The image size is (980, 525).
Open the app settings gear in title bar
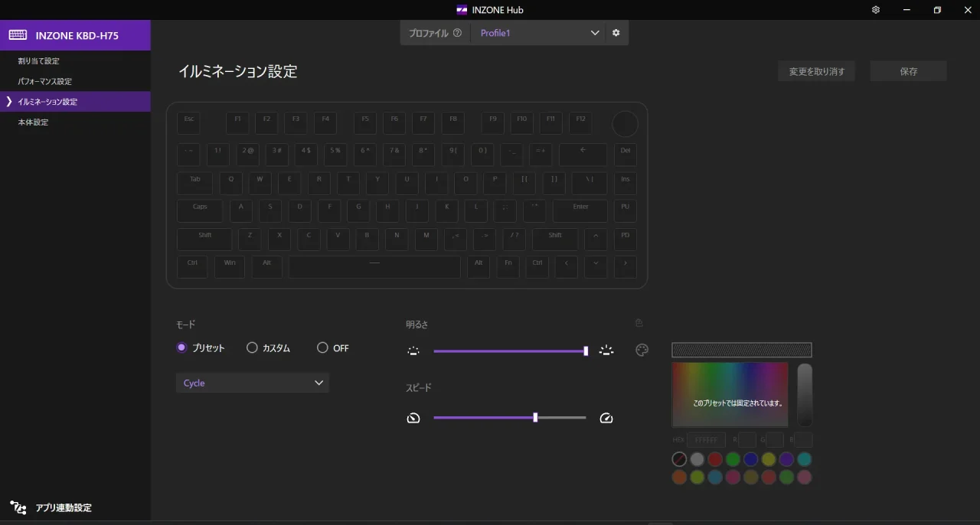[876, 10]
